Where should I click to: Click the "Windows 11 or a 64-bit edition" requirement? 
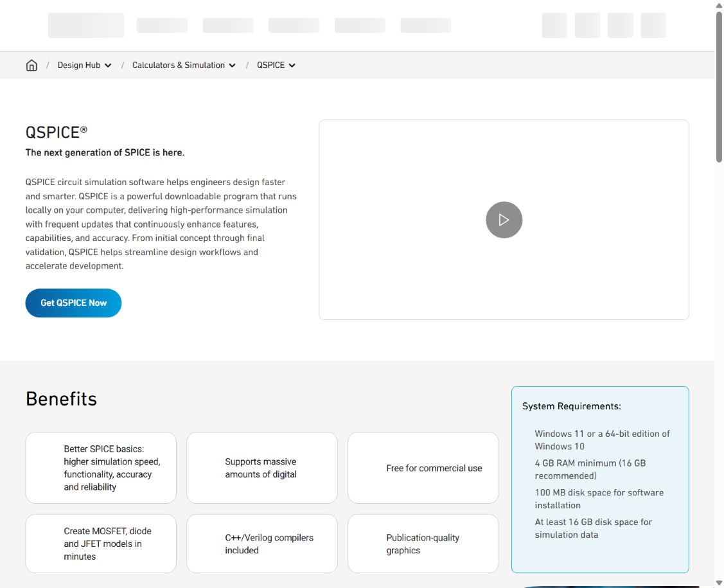[602, 440]
